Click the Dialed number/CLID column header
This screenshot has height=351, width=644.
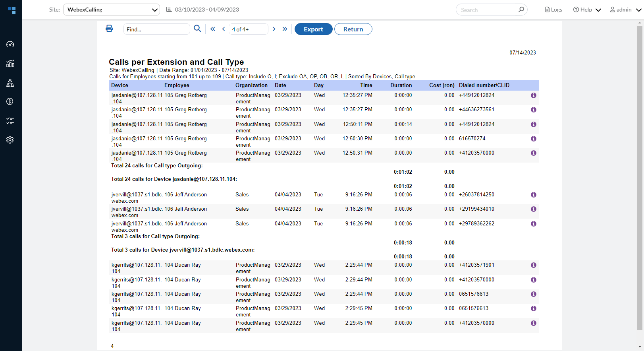[484, 85]
